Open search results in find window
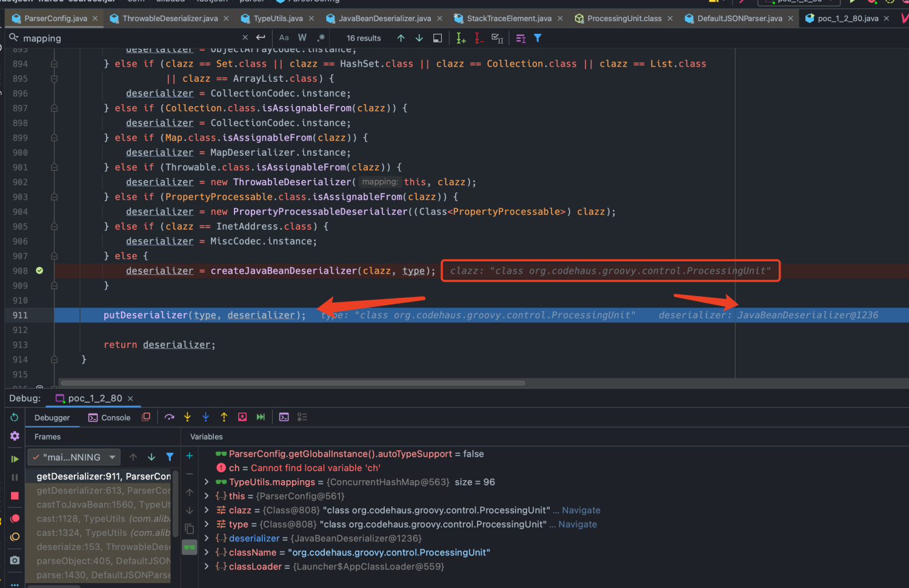The image size is (909, 588). click(x=438, y=38)
